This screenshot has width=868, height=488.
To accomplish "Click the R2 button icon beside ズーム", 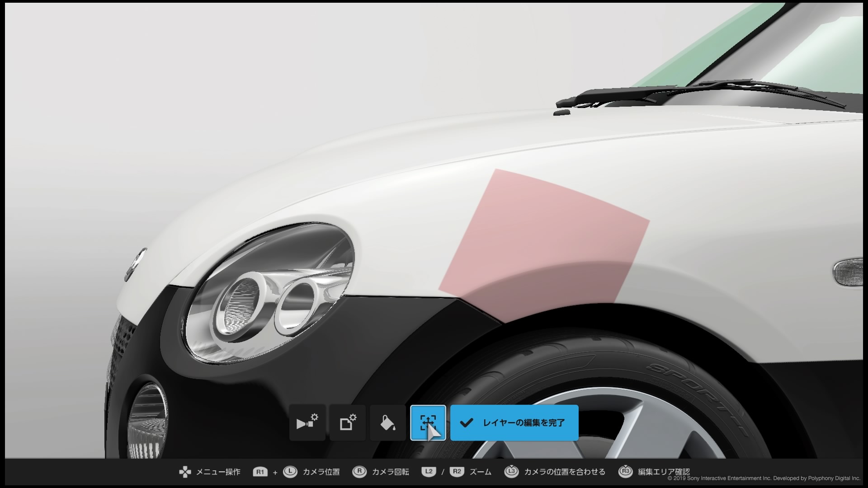I will tap(457, 472).
